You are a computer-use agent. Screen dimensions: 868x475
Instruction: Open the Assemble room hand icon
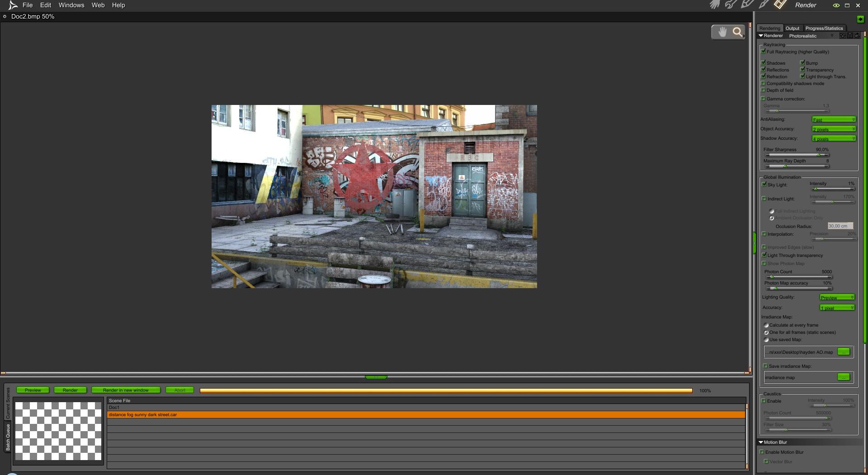click(715, 5)
